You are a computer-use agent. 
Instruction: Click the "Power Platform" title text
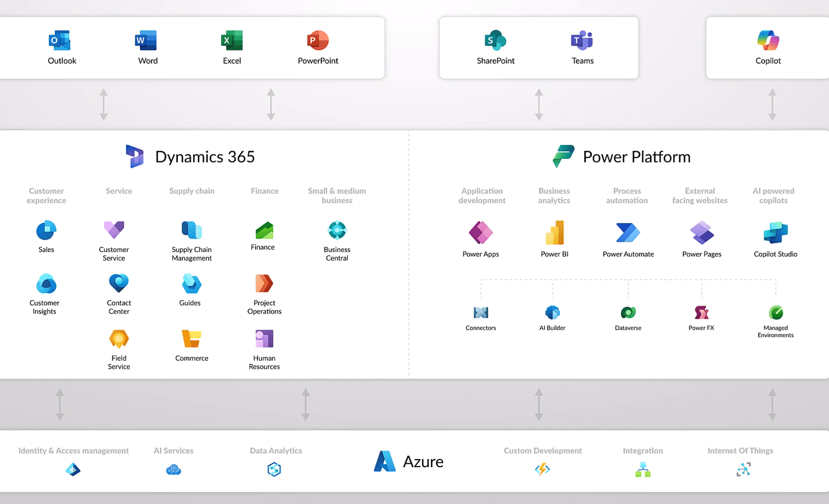pos(637,157)
